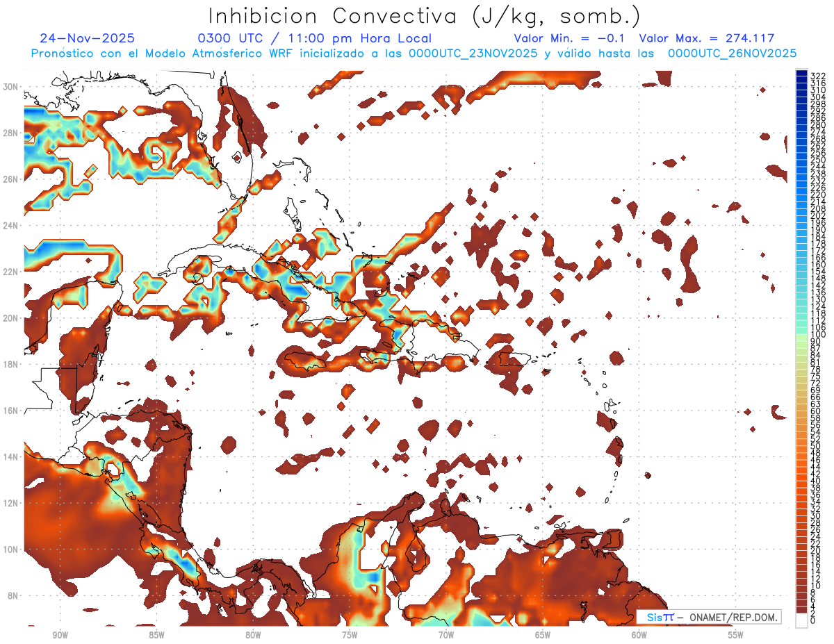Click the '20N' latitude label
The height and width of the screenshot is (644, 834).
pos(11,318)
